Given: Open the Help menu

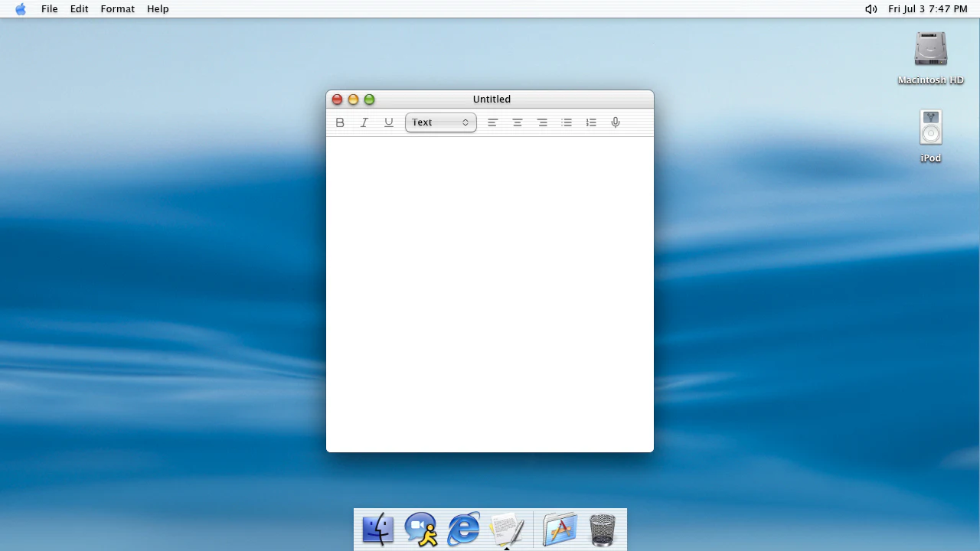Looking at the screenshot, I should point(158,9).
